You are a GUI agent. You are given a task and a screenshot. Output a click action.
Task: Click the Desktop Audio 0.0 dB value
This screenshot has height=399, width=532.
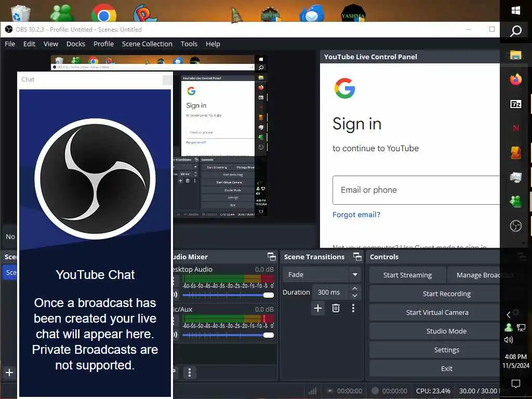coord(264,270)
